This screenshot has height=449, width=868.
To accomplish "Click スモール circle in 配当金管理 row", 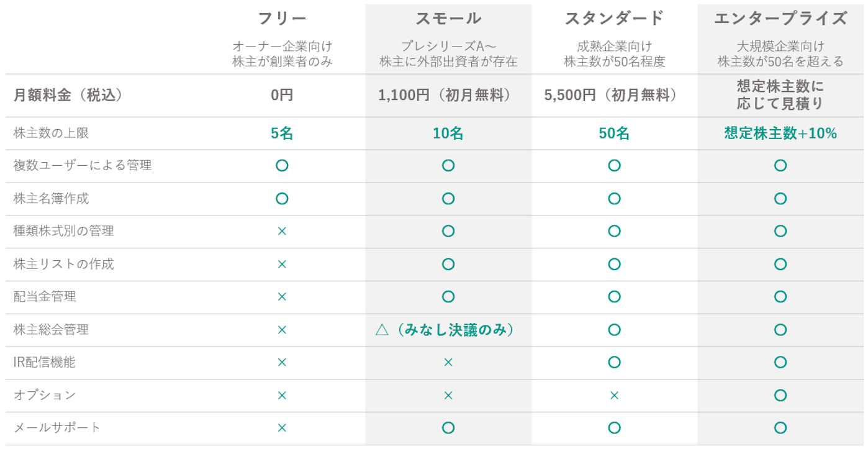I will tap(448, 297).
